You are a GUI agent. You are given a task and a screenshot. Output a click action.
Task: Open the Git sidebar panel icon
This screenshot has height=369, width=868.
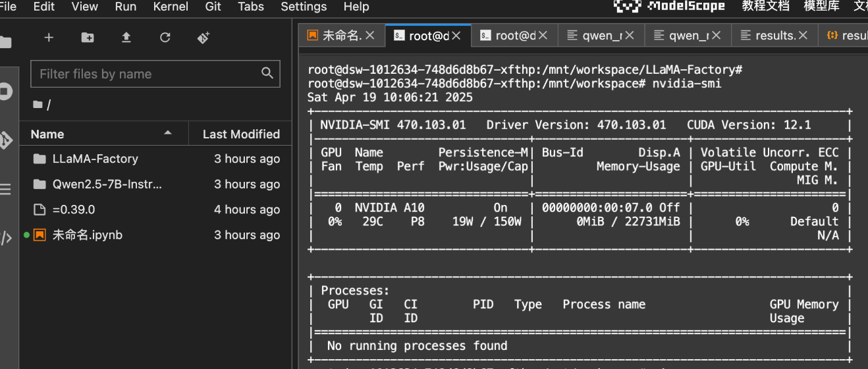(5, 140)
